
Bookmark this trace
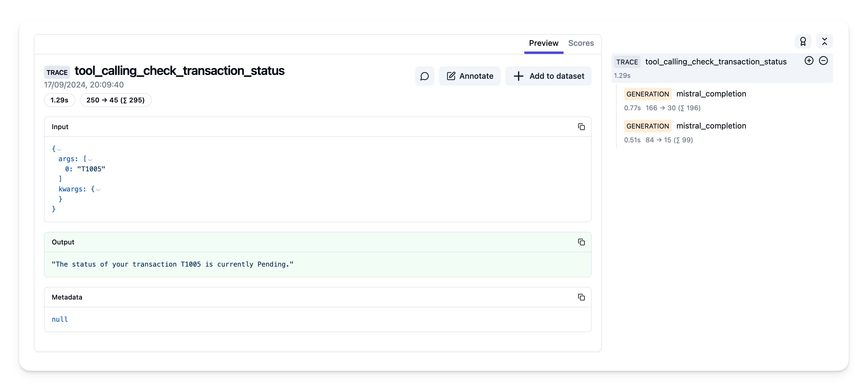803,41
